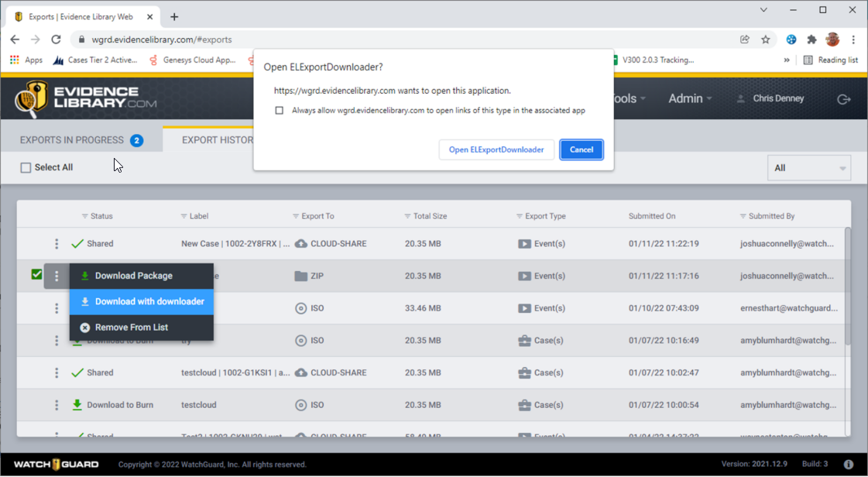Click Open ELExportDownloader button
Image resolution: width=868 pixels, height=477 pixels.
tap(496, 149)
